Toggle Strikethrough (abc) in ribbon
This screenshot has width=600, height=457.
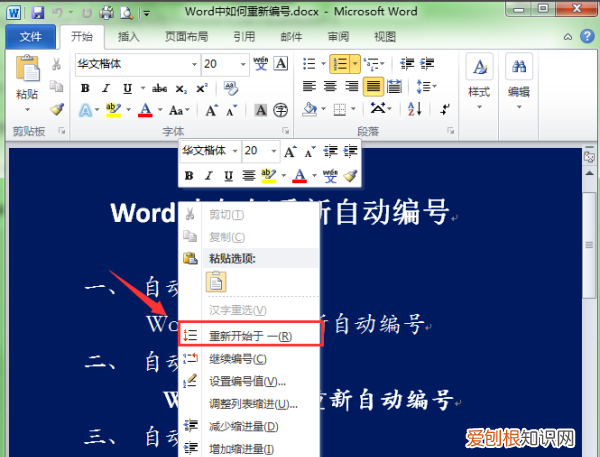[159, 89]
